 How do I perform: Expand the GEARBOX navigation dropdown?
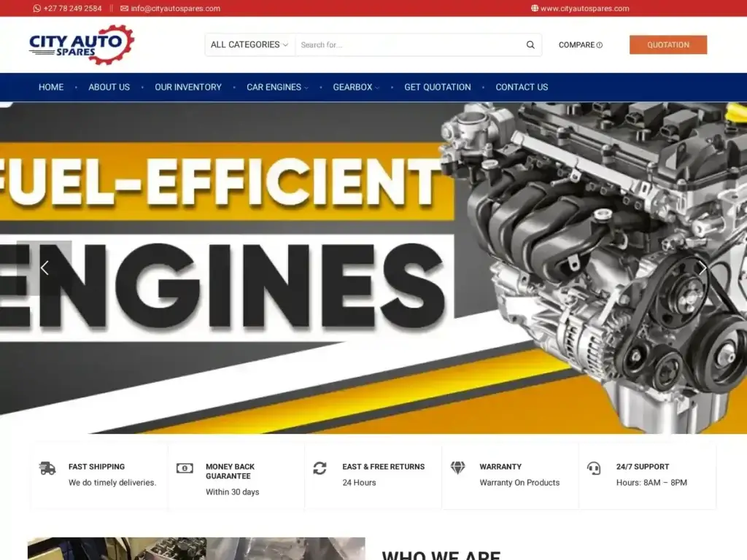(x=377, y=87)
